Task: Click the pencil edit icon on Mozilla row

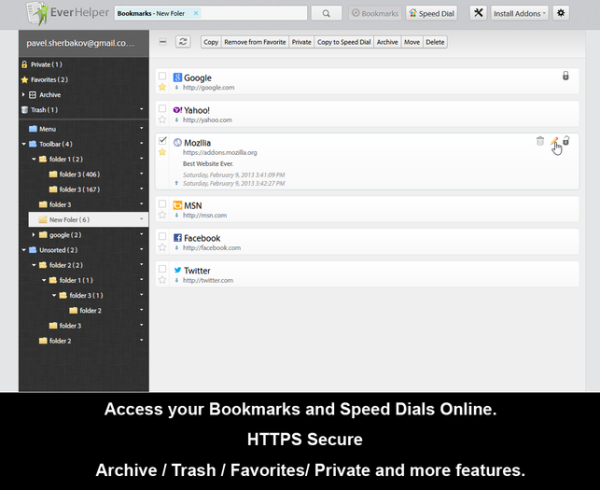Action: 554,141
